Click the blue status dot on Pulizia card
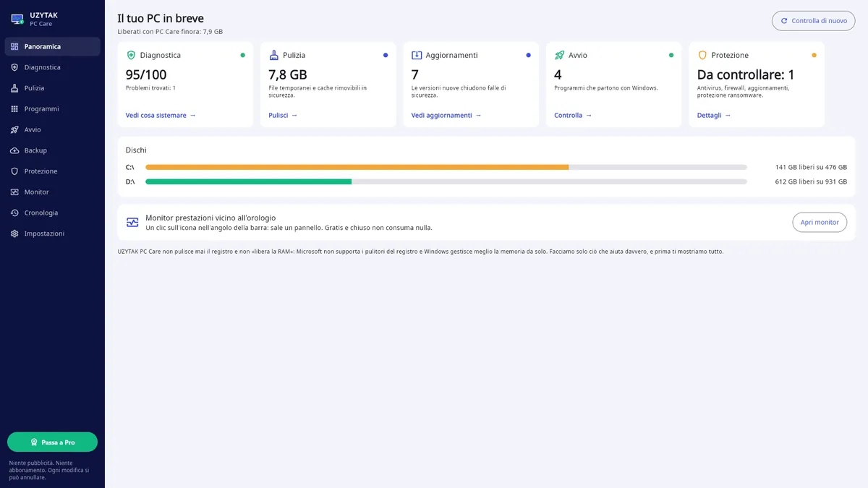This screenshot has height=488, width=868. point(386,55)
